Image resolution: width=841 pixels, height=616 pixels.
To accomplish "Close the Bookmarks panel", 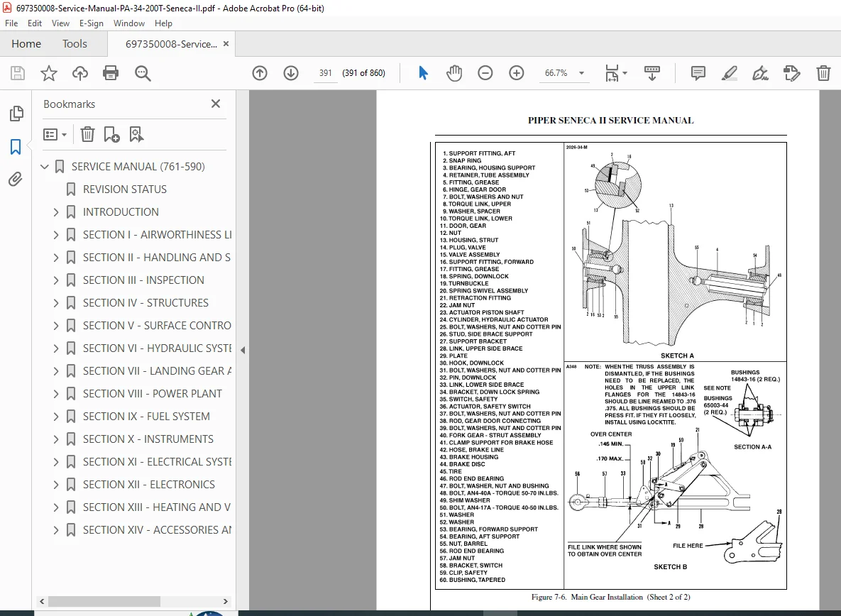I will [216, 104].
